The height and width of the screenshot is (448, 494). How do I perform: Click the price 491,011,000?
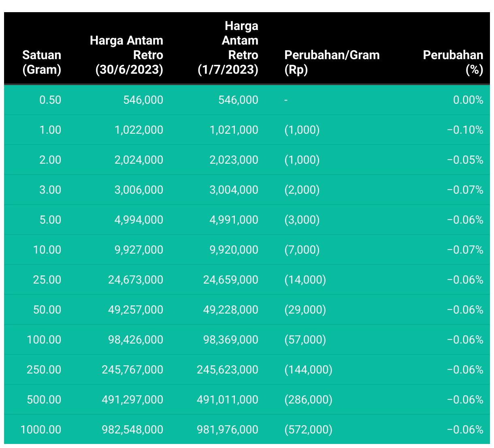click(228, 400)
